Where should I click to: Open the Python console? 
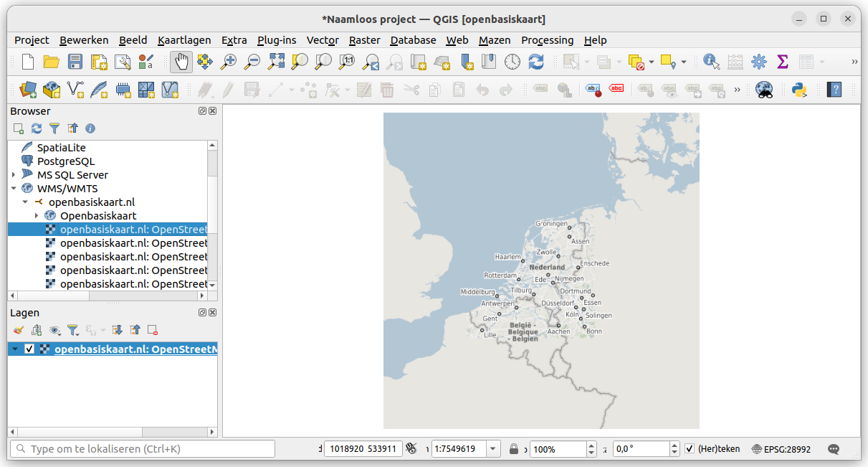click(x=800, y=90)
